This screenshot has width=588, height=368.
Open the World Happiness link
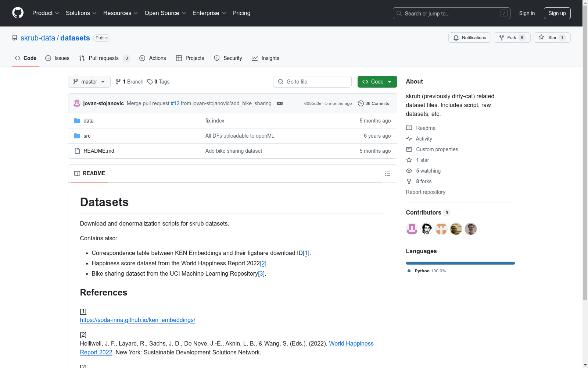point(351,343)
